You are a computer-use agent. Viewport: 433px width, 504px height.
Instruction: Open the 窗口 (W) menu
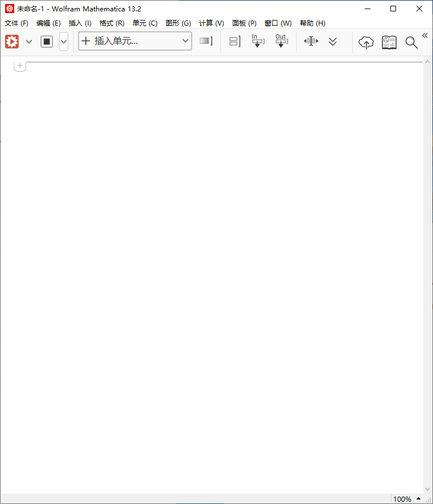278,23
